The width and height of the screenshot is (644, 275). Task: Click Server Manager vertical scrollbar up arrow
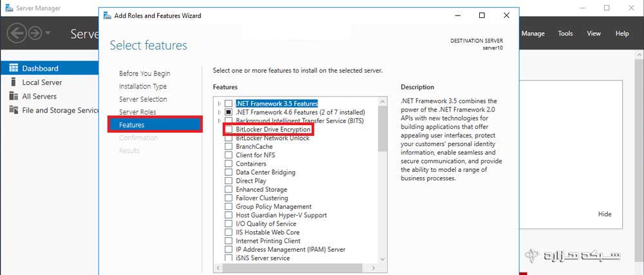coord(639,54)
